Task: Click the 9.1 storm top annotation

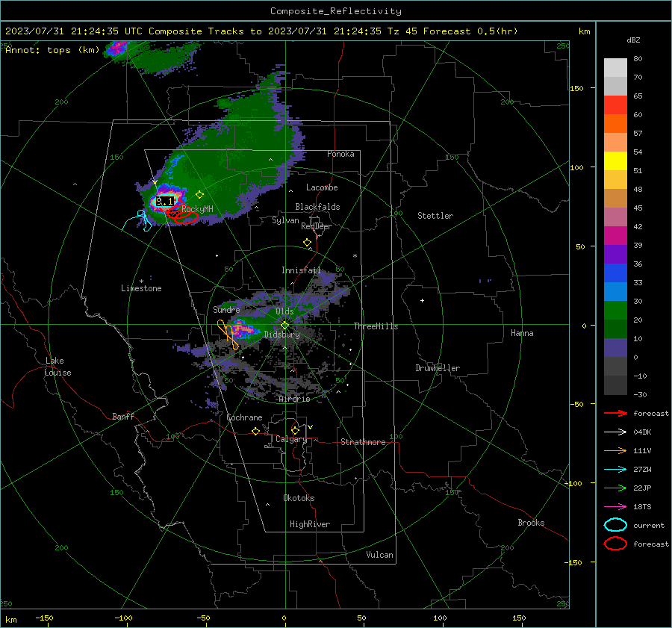Action: pos(164,202)
